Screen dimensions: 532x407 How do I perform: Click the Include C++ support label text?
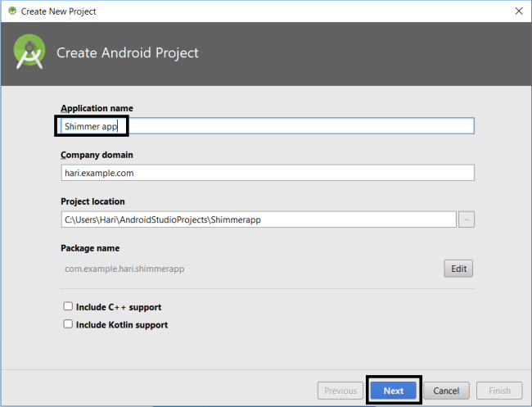pyautogui.click(x=119, y=307)
